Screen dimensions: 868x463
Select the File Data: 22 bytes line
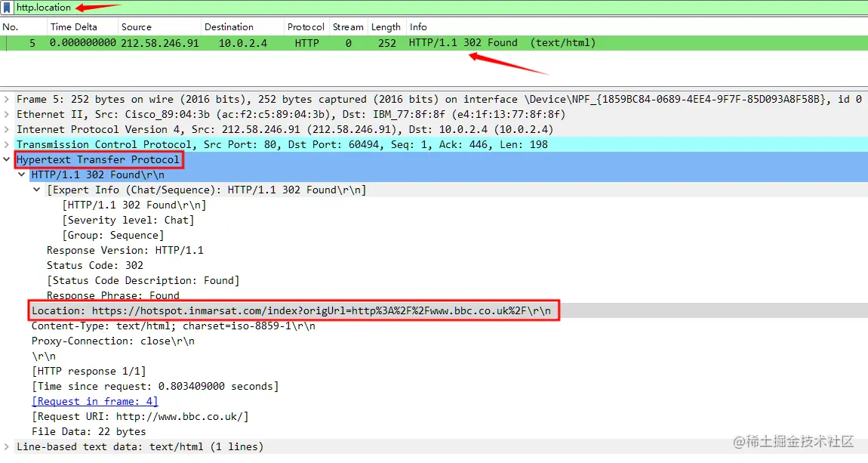88,431
